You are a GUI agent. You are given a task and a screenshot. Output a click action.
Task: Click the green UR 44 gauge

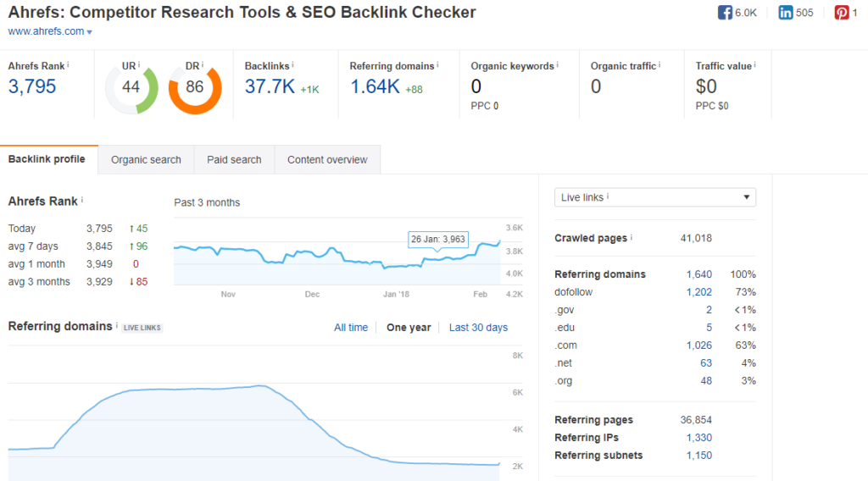tap(131, 88)
